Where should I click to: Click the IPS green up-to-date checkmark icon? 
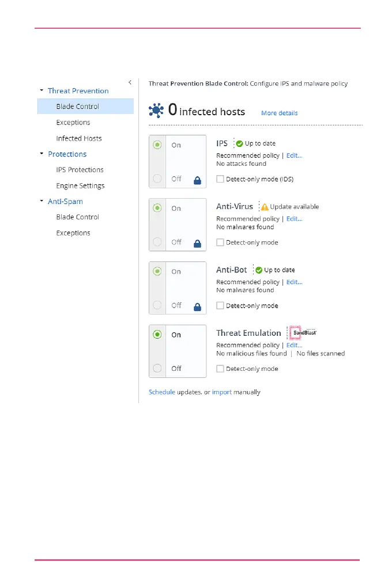(x=239, y=143)
